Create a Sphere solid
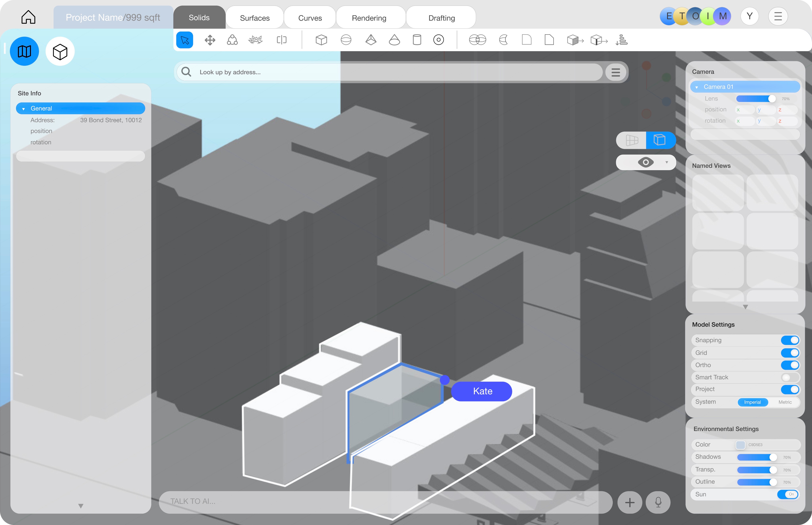Image resolution: width=812 pixels, height=525 pixels. (x=346, y=40)
